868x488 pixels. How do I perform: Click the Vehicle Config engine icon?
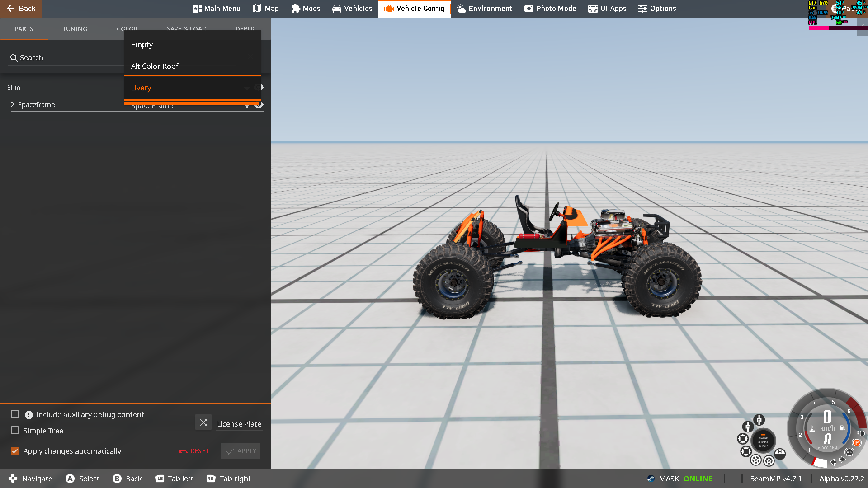pos(389,9)
